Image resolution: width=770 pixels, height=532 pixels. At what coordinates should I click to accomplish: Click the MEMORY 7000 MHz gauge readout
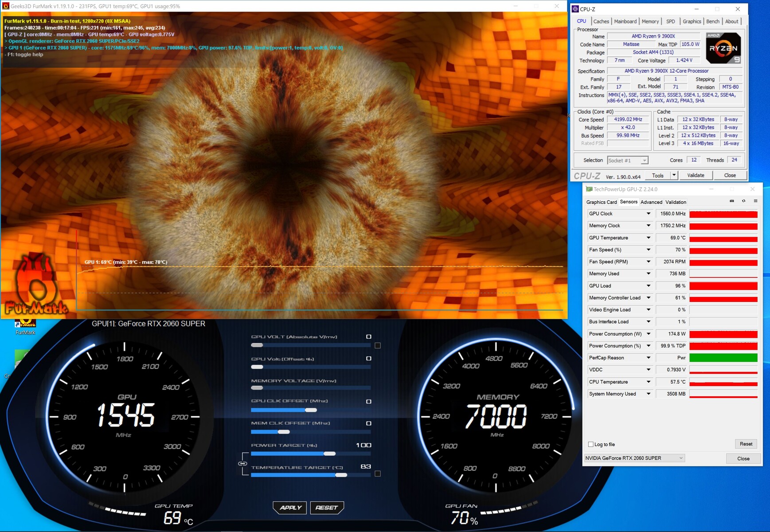(x=496, y=416)
